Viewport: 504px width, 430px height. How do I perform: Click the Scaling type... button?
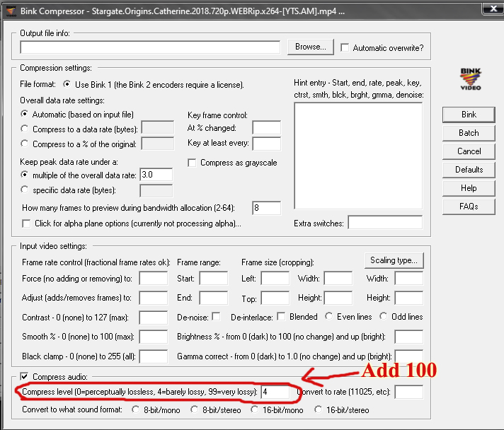(394, 260)
